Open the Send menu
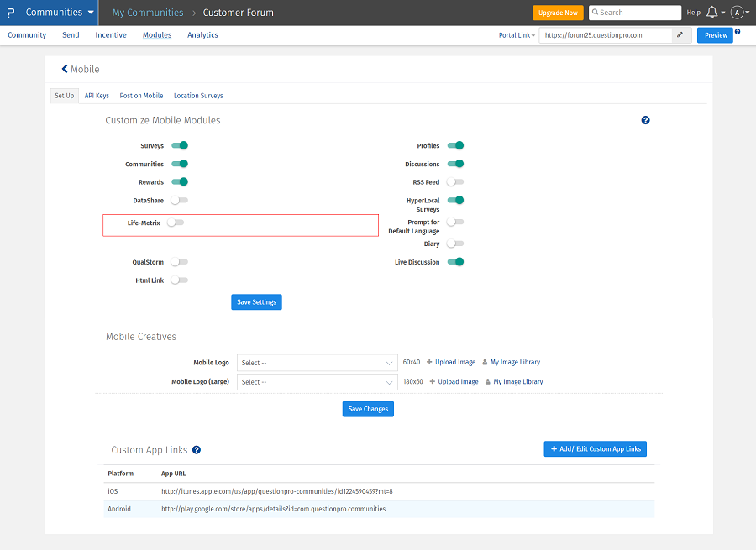 [71, 34]
